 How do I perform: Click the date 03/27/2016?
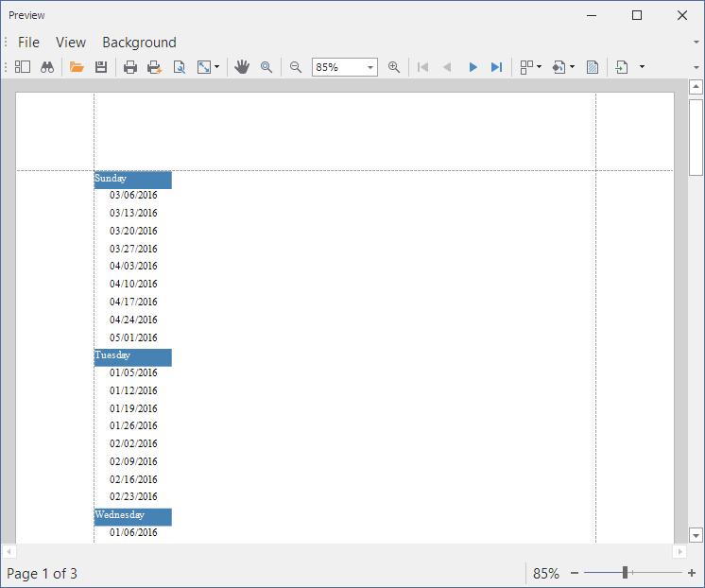133,249
